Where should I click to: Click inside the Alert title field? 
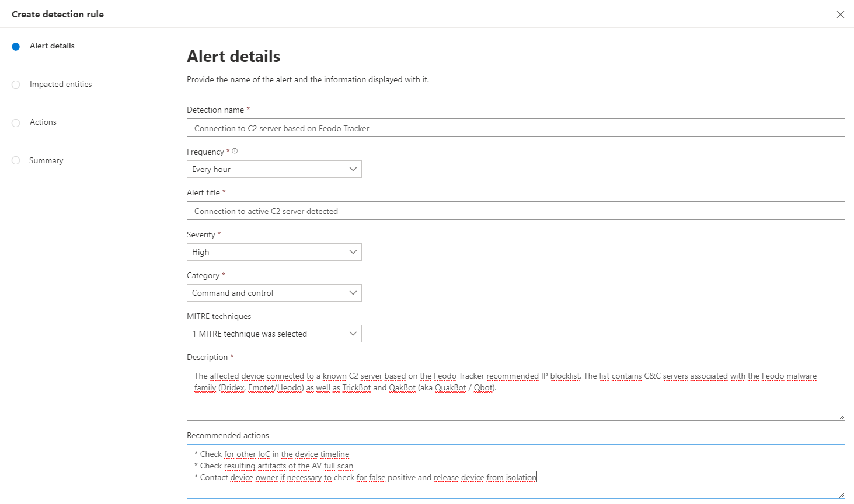click(x=515, y=211)
